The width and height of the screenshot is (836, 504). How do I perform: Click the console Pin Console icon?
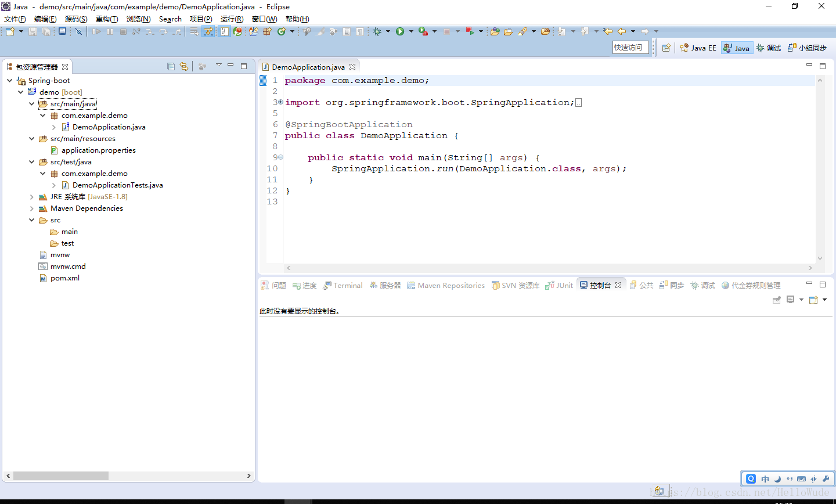776,300
